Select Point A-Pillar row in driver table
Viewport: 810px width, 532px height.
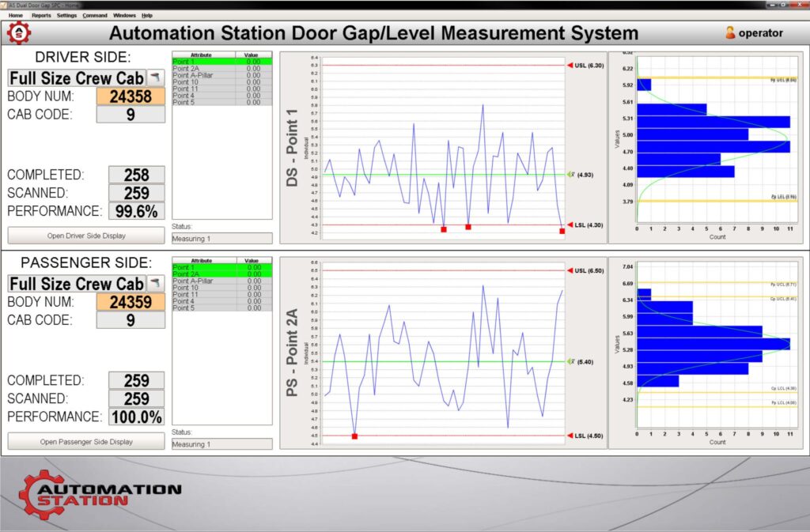coord(221,75)
